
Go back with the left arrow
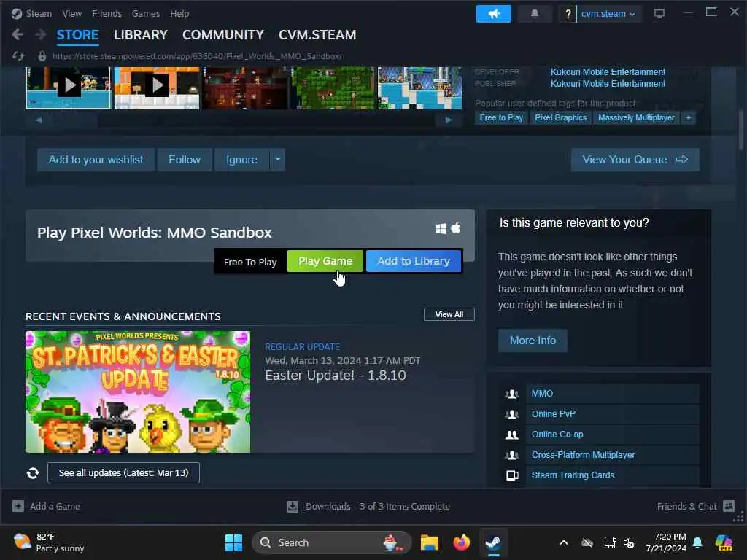coord(18,34)
